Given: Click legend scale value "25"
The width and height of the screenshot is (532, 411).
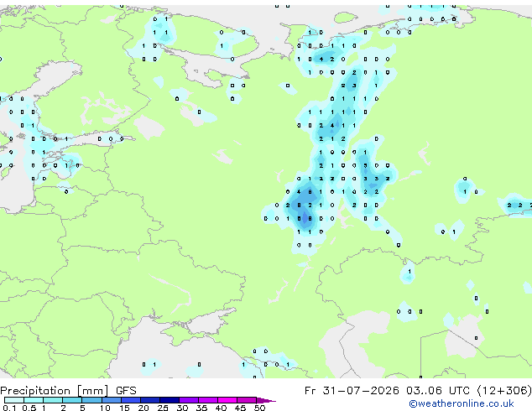Looking at the screenshot, I should click(163, 408).
